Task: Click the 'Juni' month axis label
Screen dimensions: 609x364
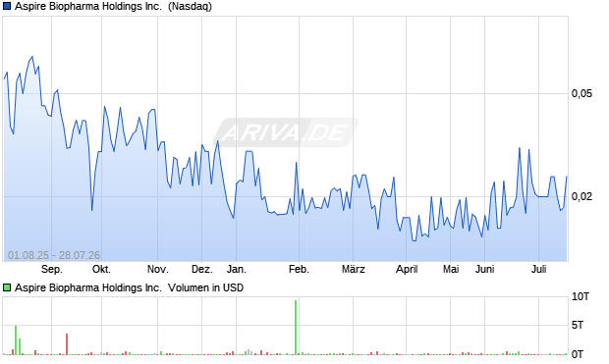Action: point(484,269)
